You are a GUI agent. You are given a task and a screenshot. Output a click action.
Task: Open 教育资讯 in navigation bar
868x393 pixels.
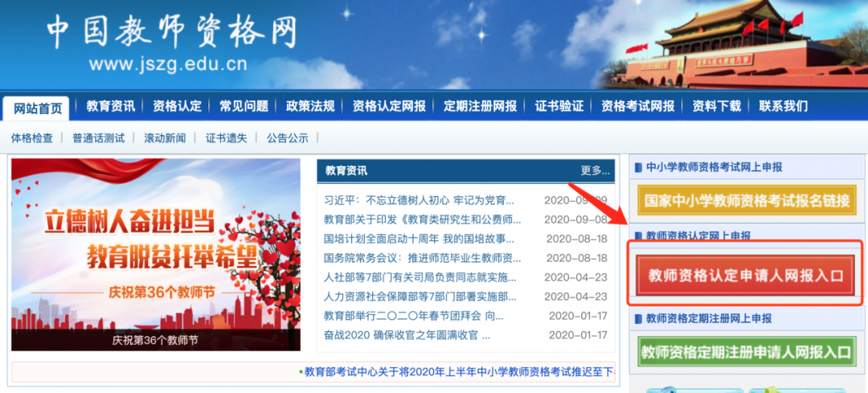click(x=111, y=106)
